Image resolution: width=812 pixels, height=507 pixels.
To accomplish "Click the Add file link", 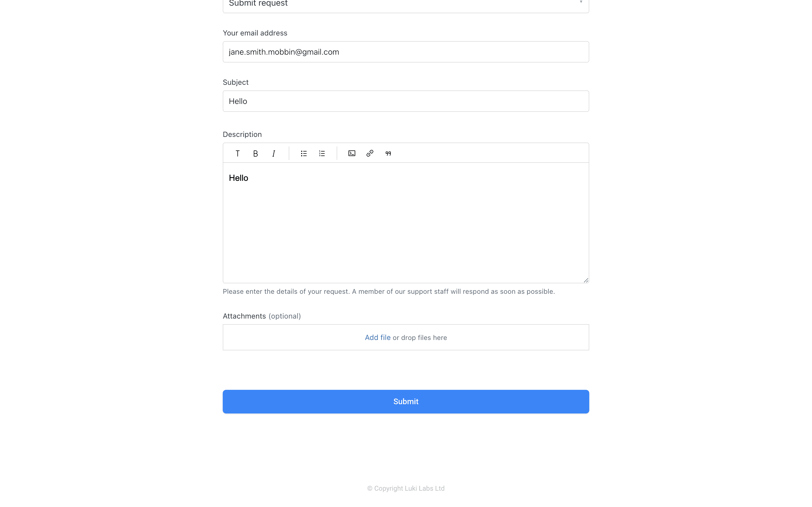I will [x=378, y=337].
